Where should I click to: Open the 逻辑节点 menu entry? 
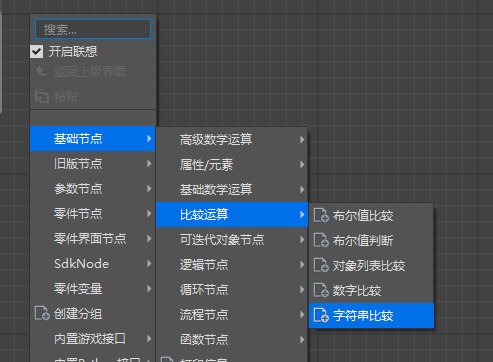pos(232,264)
